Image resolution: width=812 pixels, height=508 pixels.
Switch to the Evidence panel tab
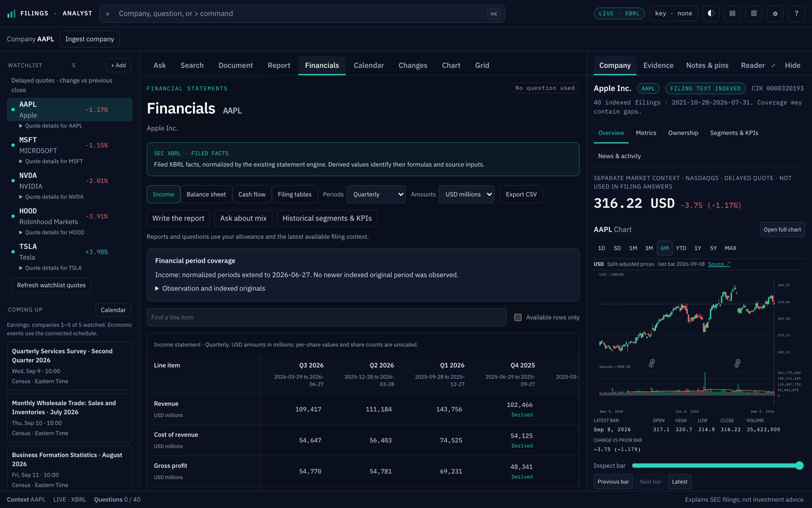[x=659, y=65]
